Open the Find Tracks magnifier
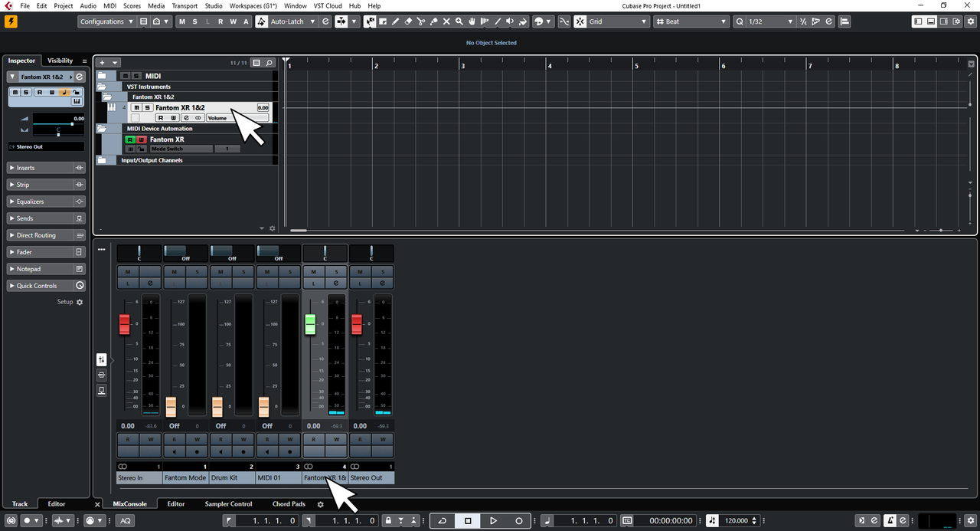 point(269,63)
